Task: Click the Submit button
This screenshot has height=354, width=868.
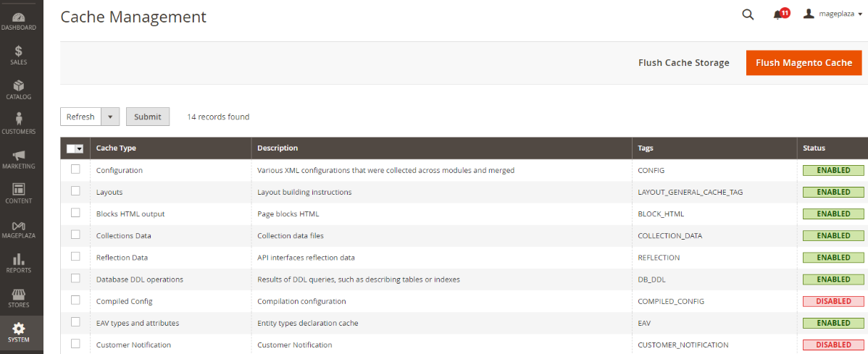Action: point(148,117)
